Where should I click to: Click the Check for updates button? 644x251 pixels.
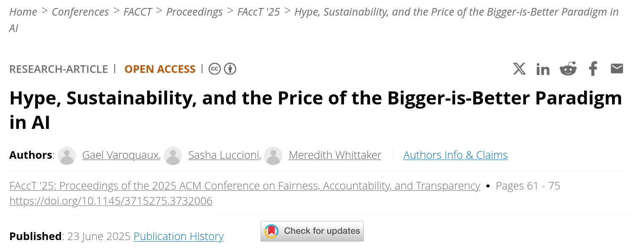tap(312, 231)
